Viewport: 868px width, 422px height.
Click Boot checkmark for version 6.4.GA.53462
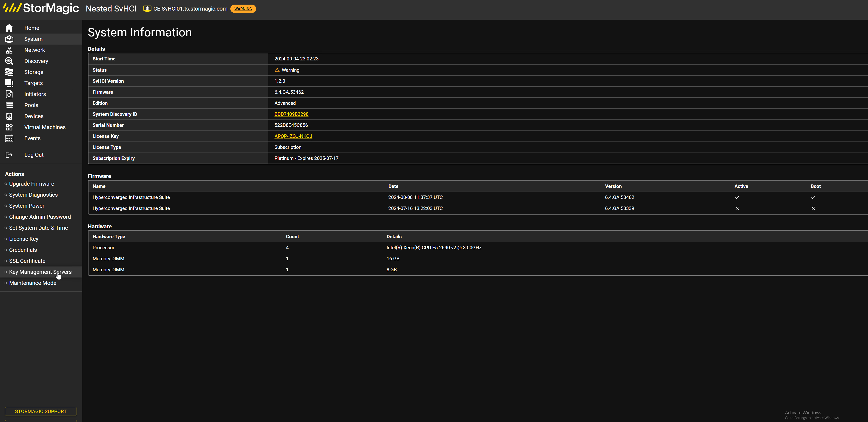point(813,197)
